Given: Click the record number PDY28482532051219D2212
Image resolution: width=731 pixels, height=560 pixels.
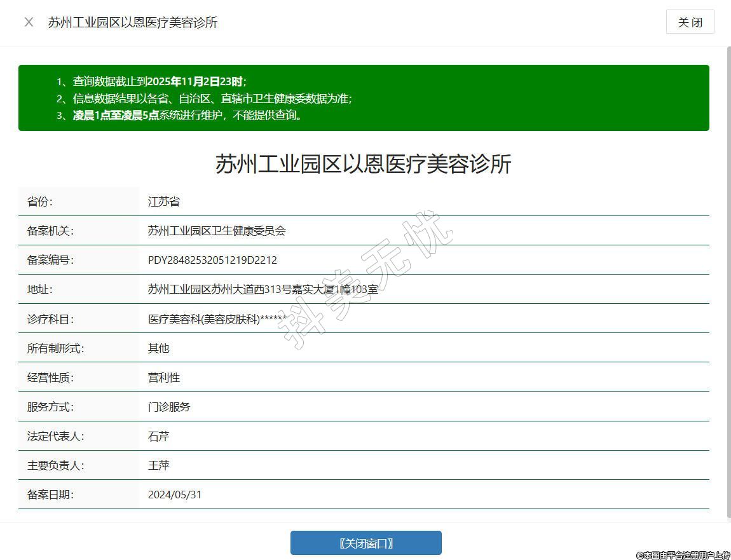Looking at the screenshot, I should [212, 260].
